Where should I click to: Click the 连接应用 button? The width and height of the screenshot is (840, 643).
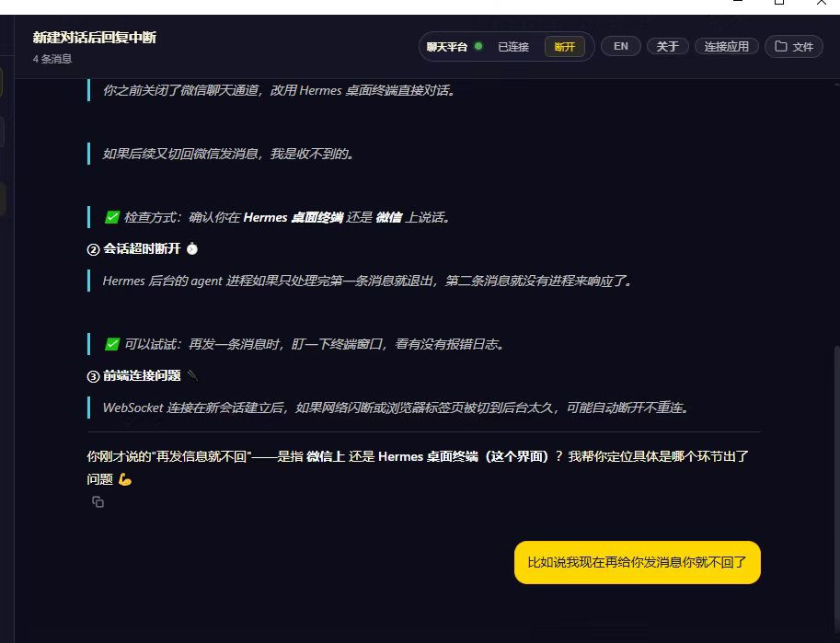[x=727, y=46]
